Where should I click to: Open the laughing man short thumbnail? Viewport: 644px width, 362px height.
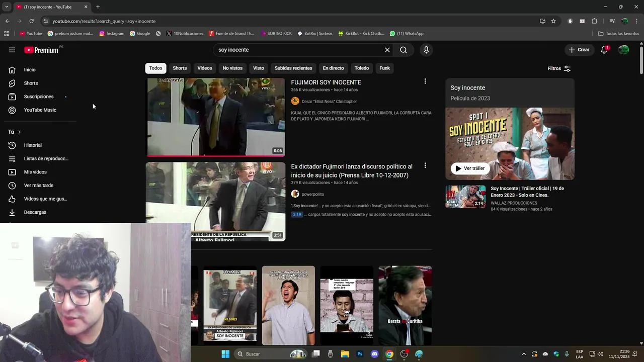(288, 306)
